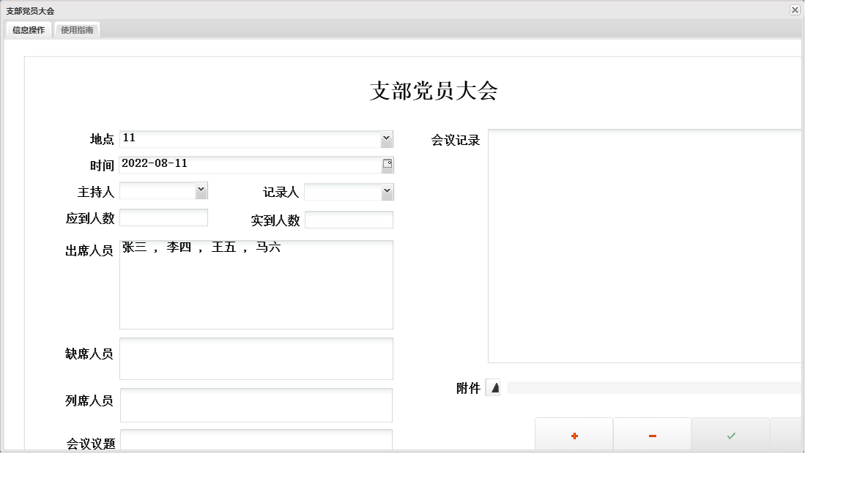868x503 pixels.
Task: Click the 应到人数 expected attendance field
Action: (163, 217)
